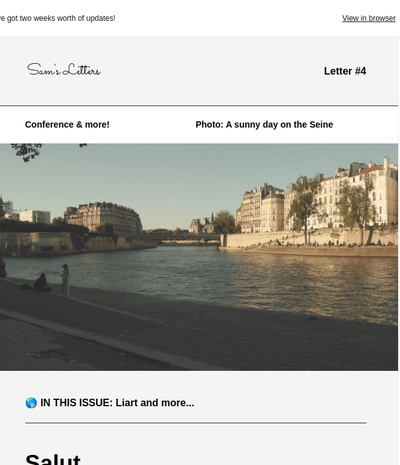400x465 pixels.
Task: Select the Letter #4 heading text
Action: [345, 71]
